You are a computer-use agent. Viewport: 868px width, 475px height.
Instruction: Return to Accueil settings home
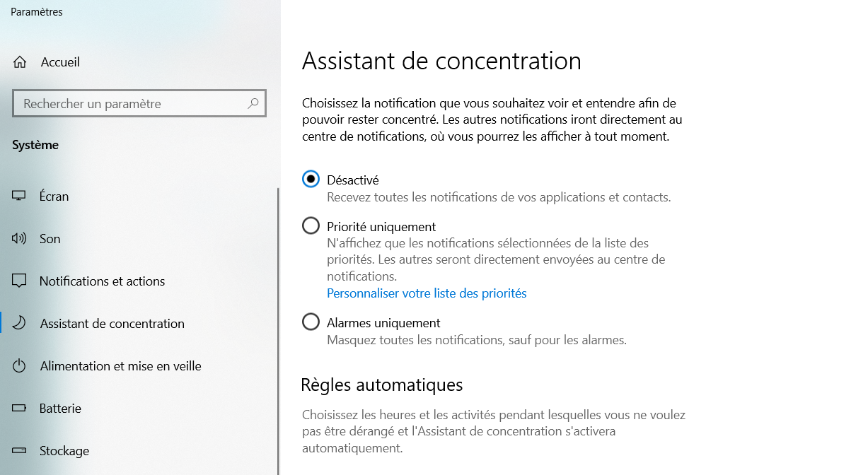60,62
